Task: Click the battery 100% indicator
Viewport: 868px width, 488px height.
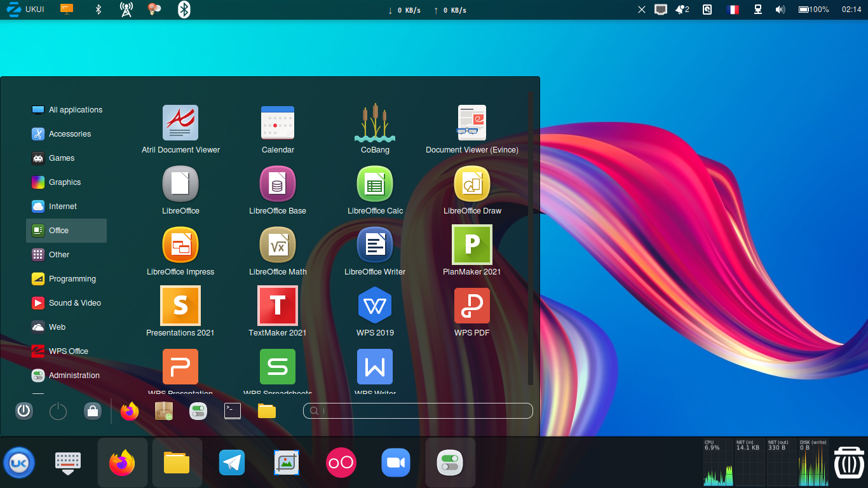Action: (814, 10)
